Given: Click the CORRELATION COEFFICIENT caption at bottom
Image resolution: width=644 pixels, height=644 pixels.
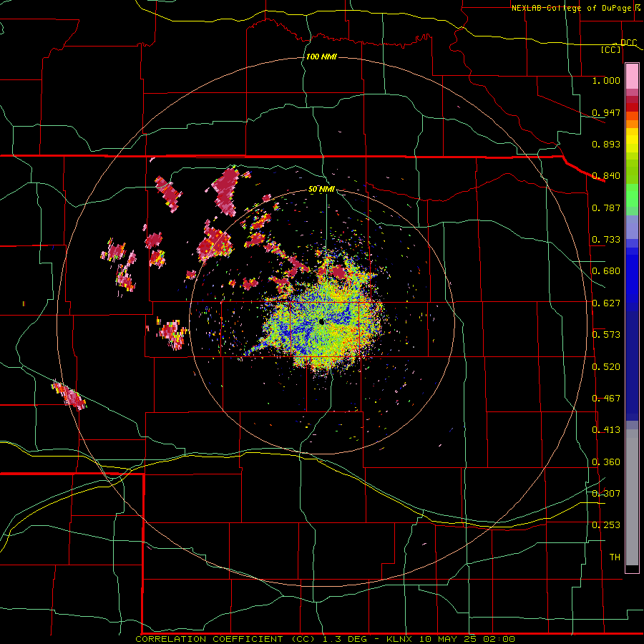Looking at the screenshot, I should pyautogui.click(x=325, y=639).
